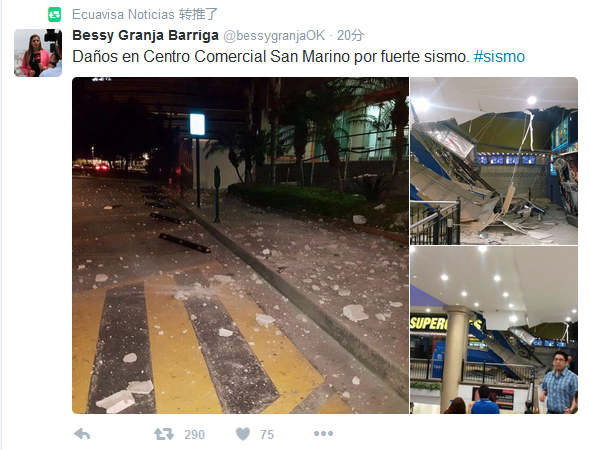Open the 20分 tweet timestamp

click(x=350, y=35)
